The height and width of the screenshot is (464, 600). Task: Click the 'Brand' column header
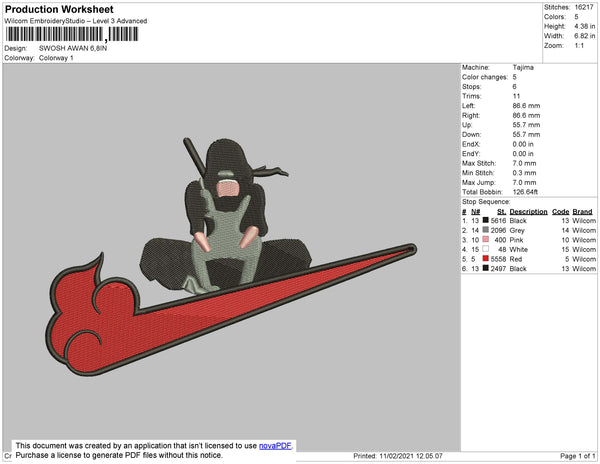coord(582,212)
